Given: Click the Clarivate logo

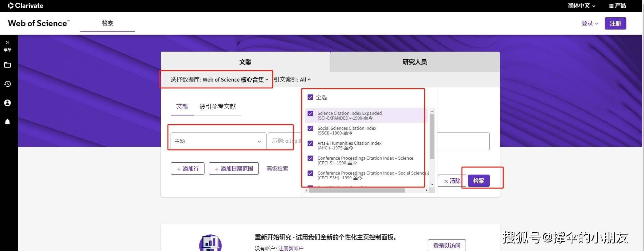Looking at the screenshot, I should point(25,5).
